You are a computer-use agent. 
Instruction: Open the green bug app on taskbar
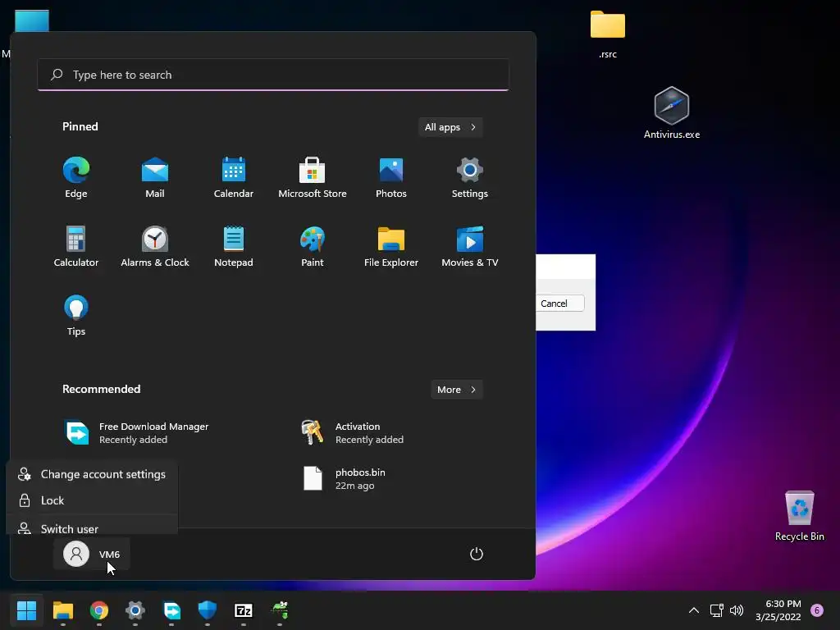click(x=280, y=610)
